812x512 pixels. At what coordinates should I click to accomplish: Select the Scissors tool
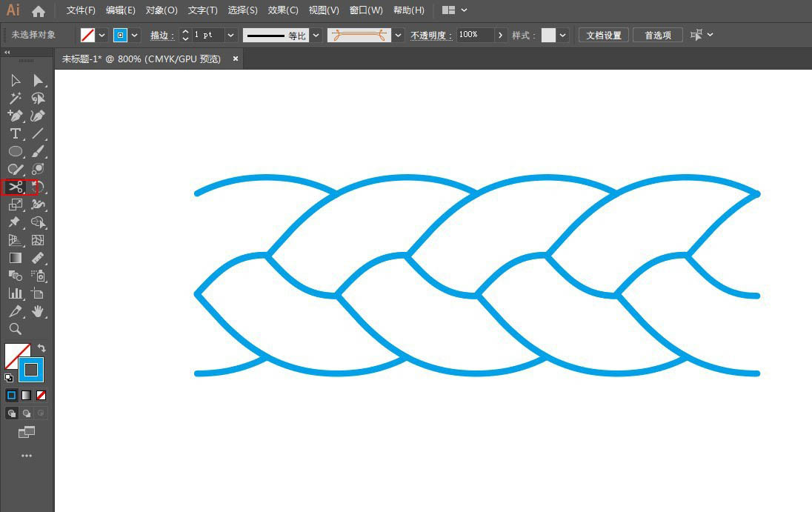(16, 187)
